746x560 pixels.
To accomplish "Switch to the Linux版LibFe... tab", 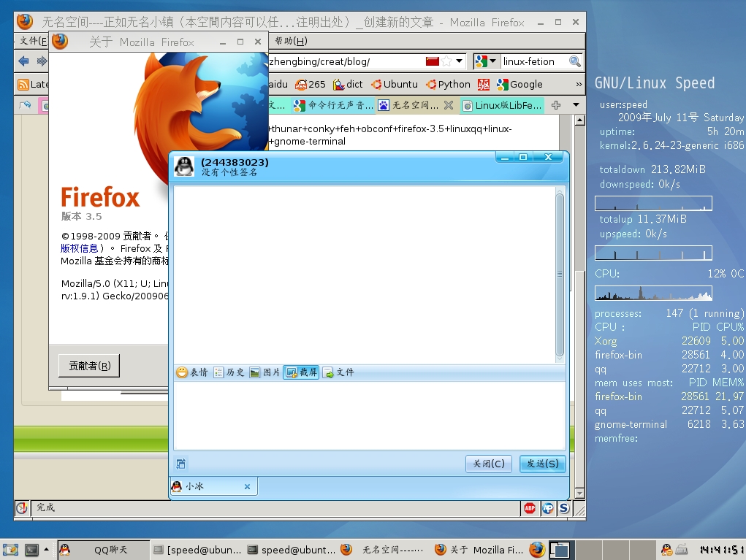I will [x=502, y=105].
